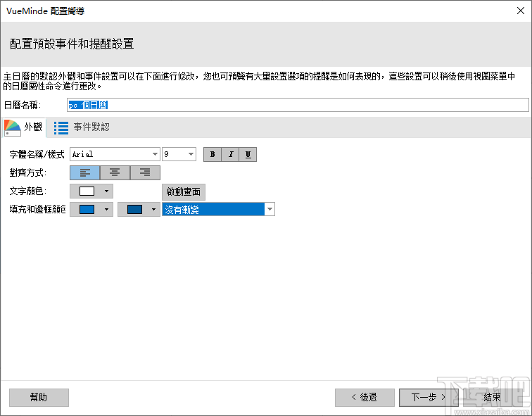Click the blue fill color swatch
Image resolution: width=532 pixels, height=416 pixels.
tap(87, 209)
